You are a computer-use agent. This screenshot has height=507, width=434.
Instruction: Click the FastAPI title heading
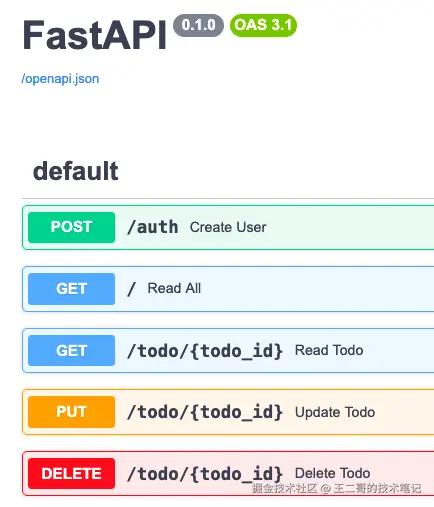click(x=94, y=35)
